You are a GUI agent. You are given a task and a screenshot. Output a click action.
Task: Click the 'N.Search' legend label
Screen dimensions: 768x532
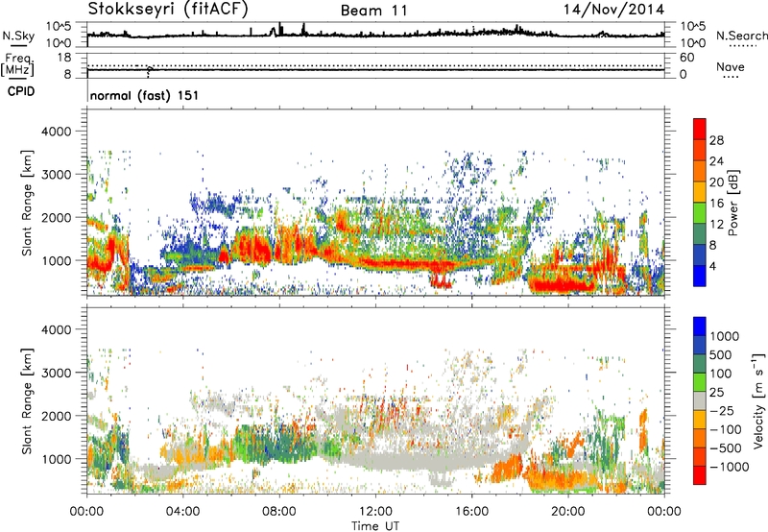(741, 36)
